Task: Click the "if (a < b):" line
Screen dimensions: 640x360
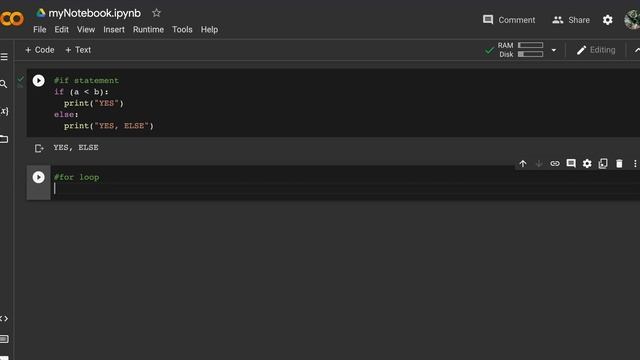Action: (x=81, y=92)
